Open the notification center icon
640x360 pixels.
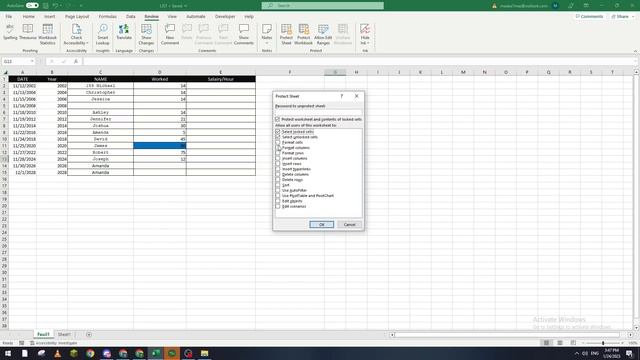[x=629, y=353]
